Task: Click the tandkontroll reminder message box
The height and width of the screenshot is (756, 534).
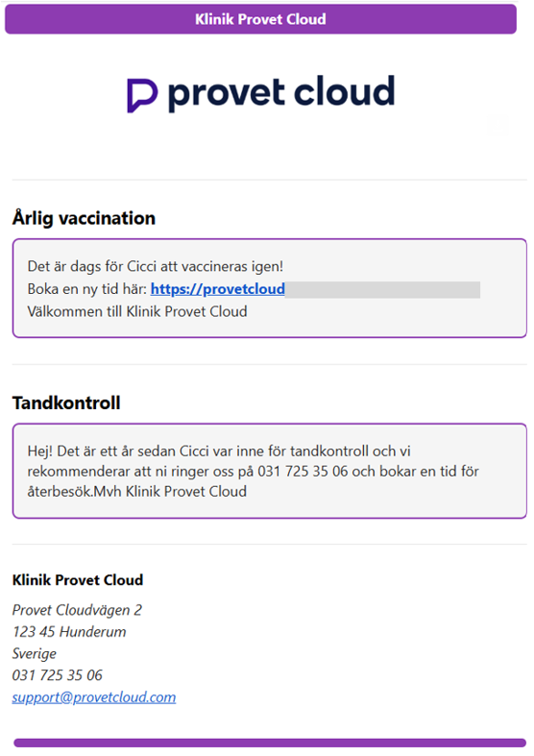Action: coord(270,471)
